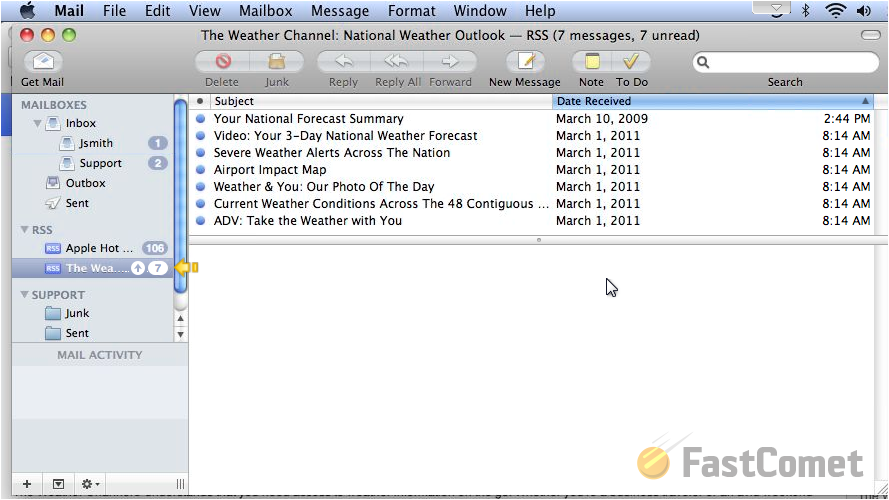Select The Weather Channel RSS feed
The height and width of the screenshot is (500, 889).
point(92,268)
